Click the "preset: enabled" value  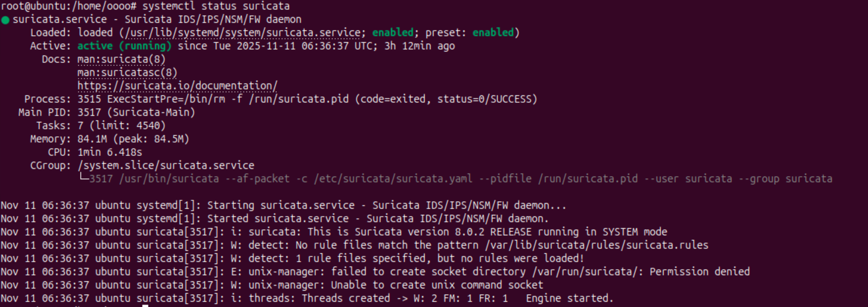point(493,33)
